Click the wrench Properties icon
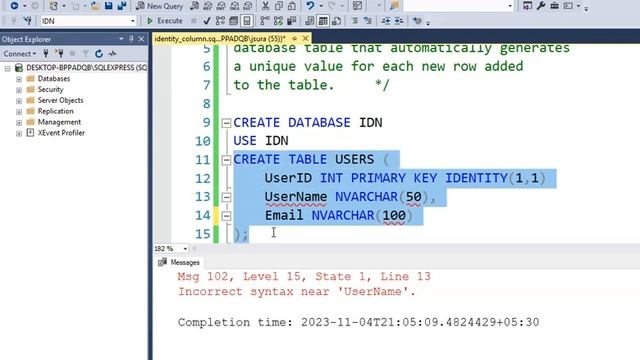The height and width of the screenshot is (360, 640). click(x=541, y=6)
